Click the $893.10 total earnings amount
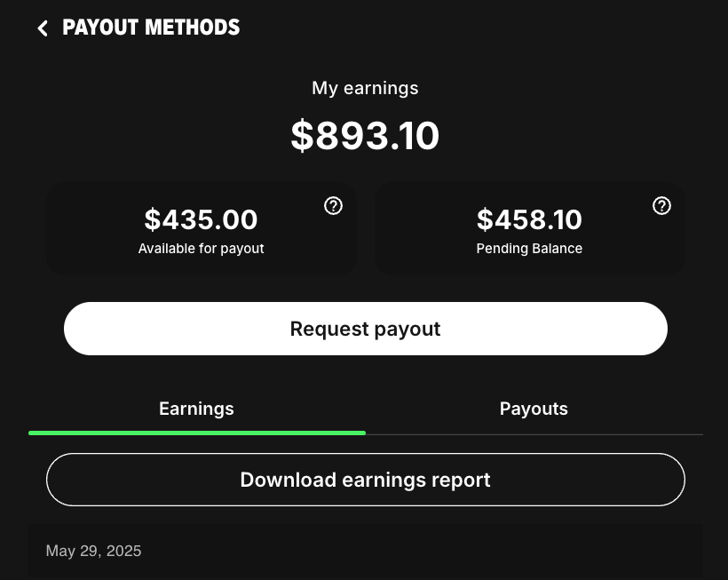This screenshot has height=580, width=728. click(365, 136)
